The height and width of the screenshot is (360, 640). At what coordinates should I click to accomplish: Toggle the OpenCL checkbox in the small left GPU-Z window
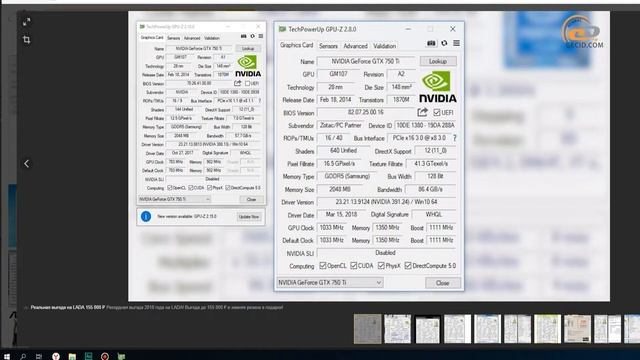(169, 188)
